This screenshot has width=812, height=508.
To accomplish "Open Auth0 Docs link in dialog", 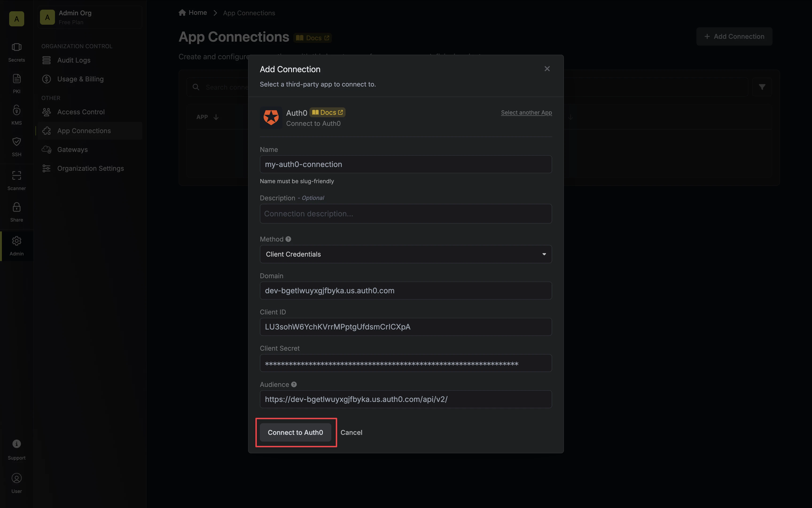I will [328, 113].
